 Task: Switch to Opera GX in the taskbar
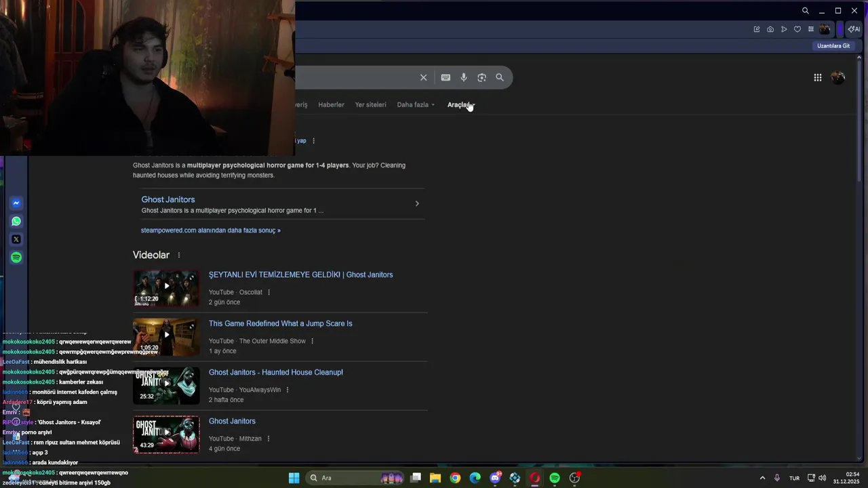tap(535, 478)
